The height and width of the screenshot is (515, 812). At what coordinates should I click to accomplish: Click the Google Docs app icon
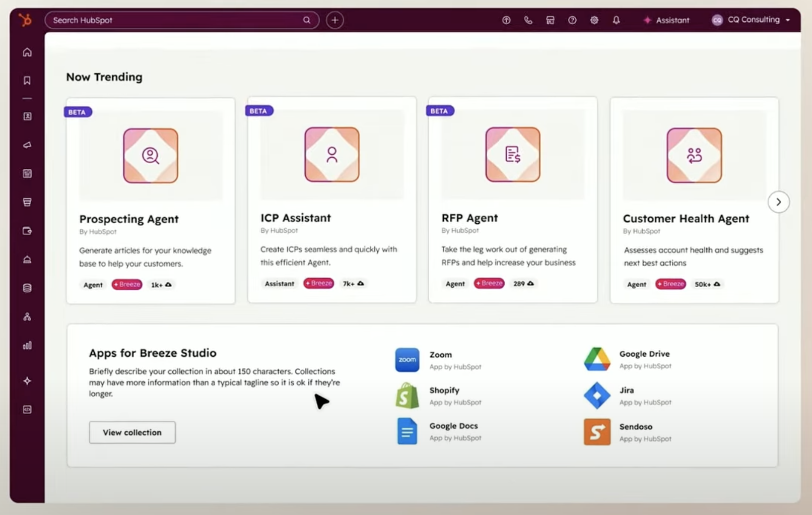(x=407, y=431)
